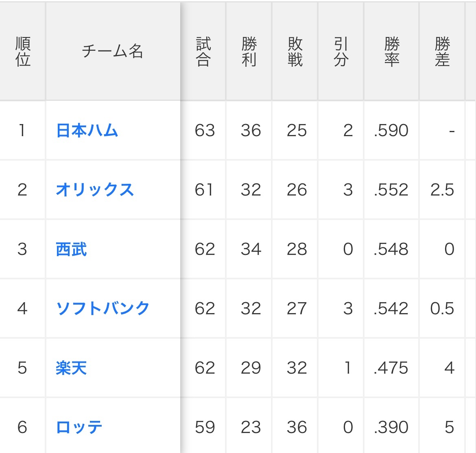This screenshot has width=476, height=453.
Task: Open the 楽天 team link
Action: [71, 368]
